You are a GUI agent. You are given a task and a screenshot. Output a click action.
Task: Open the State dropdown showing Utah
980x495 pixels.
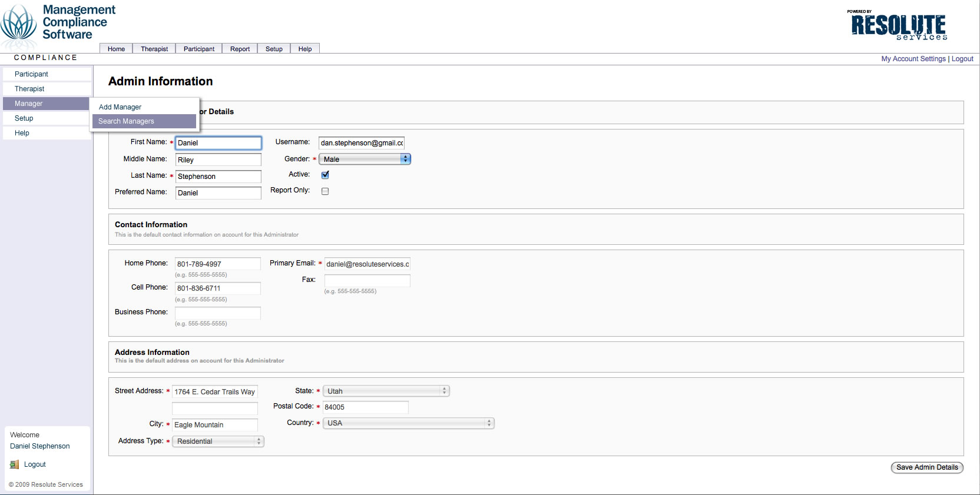point(386,391)
